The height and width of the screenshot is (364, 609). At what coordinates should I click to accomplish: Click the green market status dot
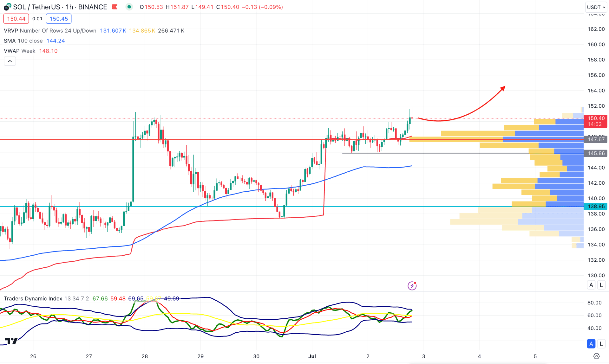coord(129,7)
